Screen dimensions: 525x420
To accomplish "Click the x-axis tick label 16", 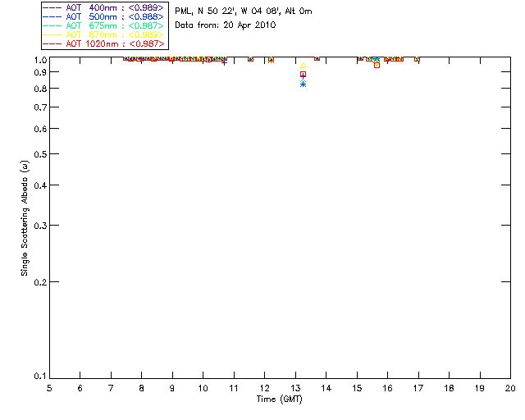I will [x=388, y=388].
